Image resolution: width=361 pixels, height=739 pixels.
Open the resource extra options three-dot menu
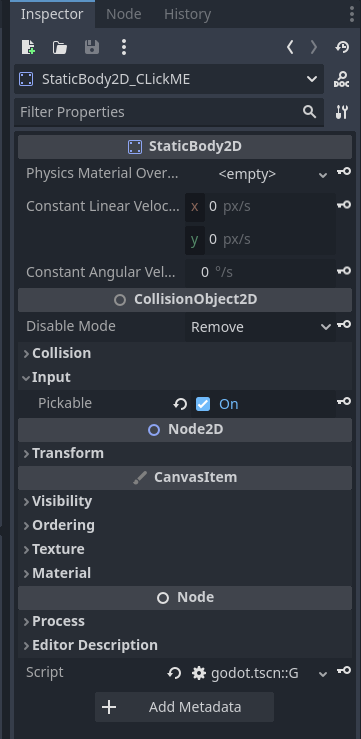[123, 47]
